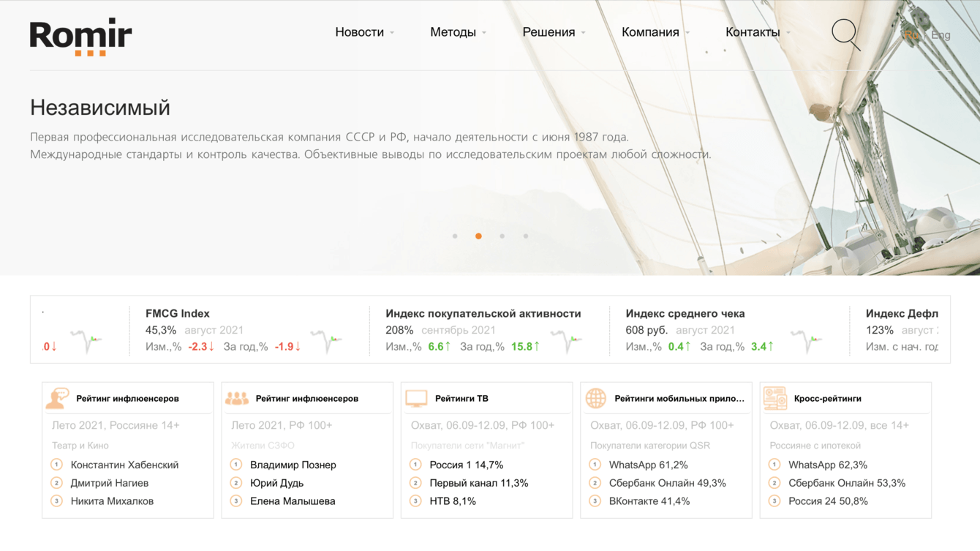Select Никита Михалков in the rating list
This screenshot has width=980, height=551.
pyautogui.click(x=112, y=501)
